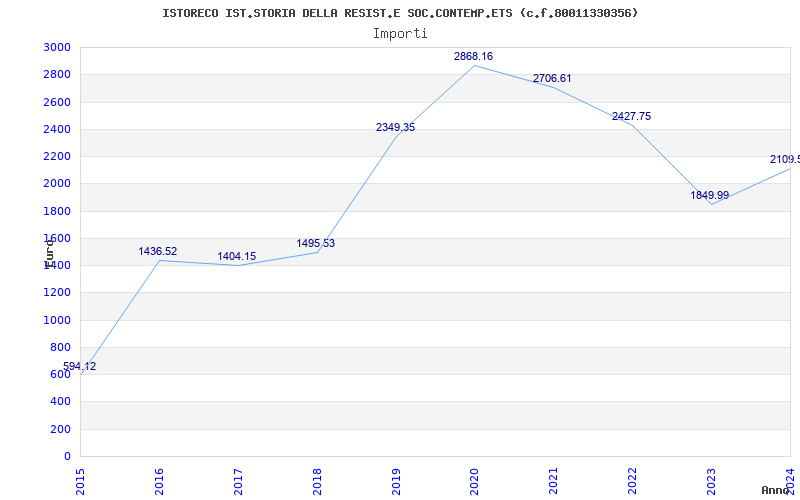Viewport: 800px width, 500px height.
Task: Click the x-axis year 2023
Action: tap(711, 482)
